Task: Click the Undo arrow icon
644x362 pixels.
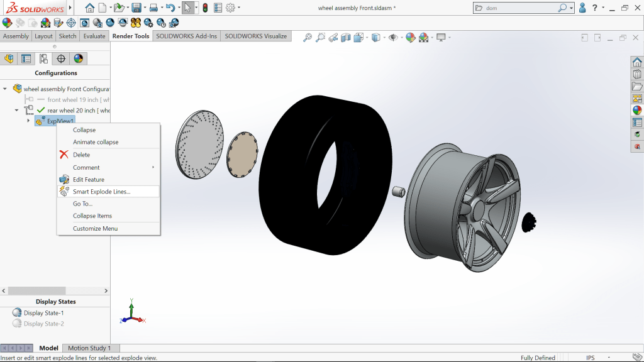Action: click(x=169, y=8)
